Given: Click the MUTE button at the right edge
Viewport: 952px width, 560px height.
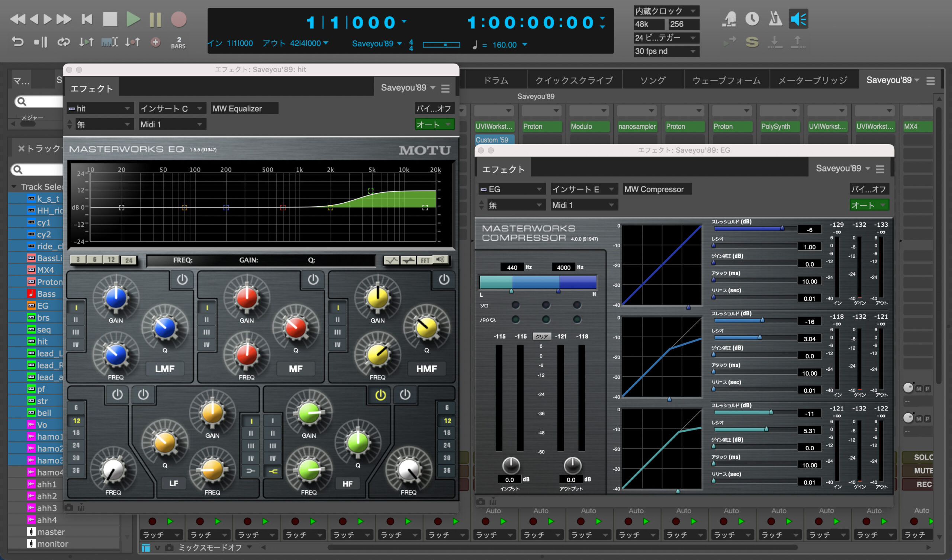Looking at the screenshot, I should pyautogui.click(x=918, y=471).
